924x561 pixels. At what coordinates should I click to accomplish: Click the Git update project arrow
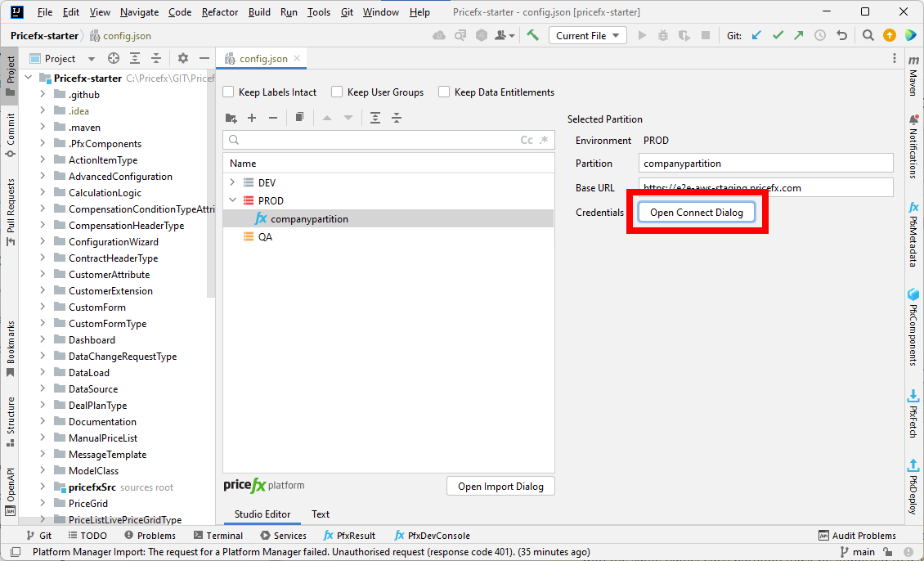tap(756, 35)
